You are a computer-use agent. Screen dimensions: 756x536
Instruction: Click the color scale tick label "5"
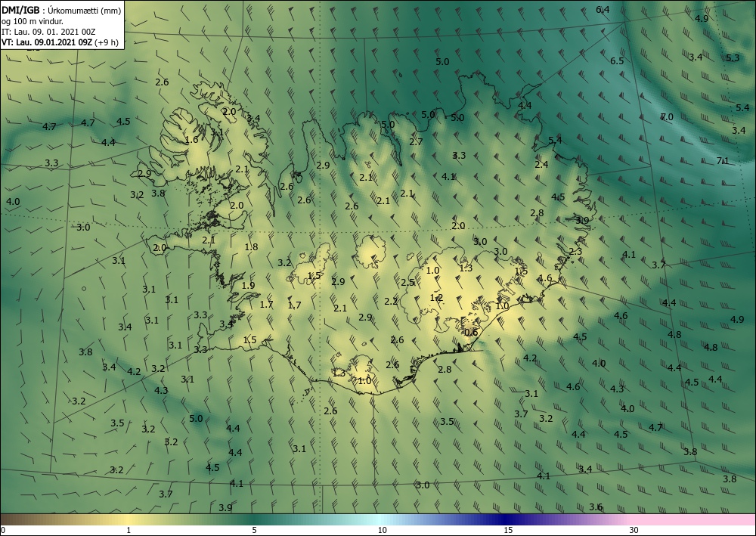click(x=254, y=530)
